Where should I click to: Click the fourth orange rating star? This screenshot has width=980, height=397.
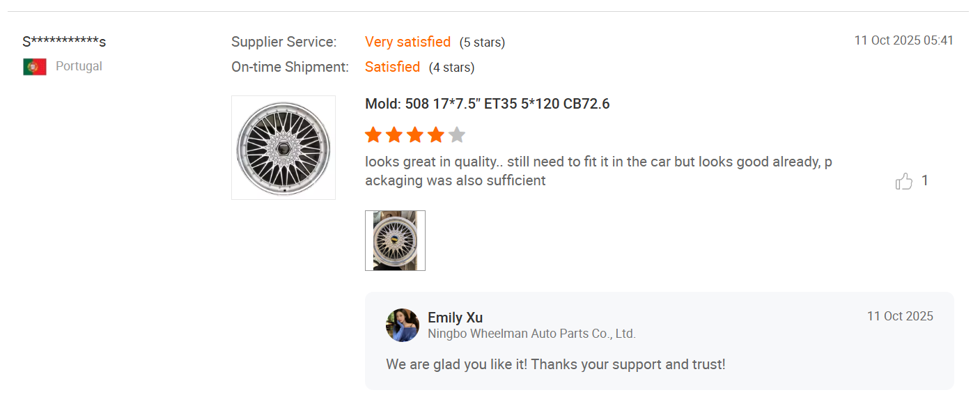click(x=436, y=135)
